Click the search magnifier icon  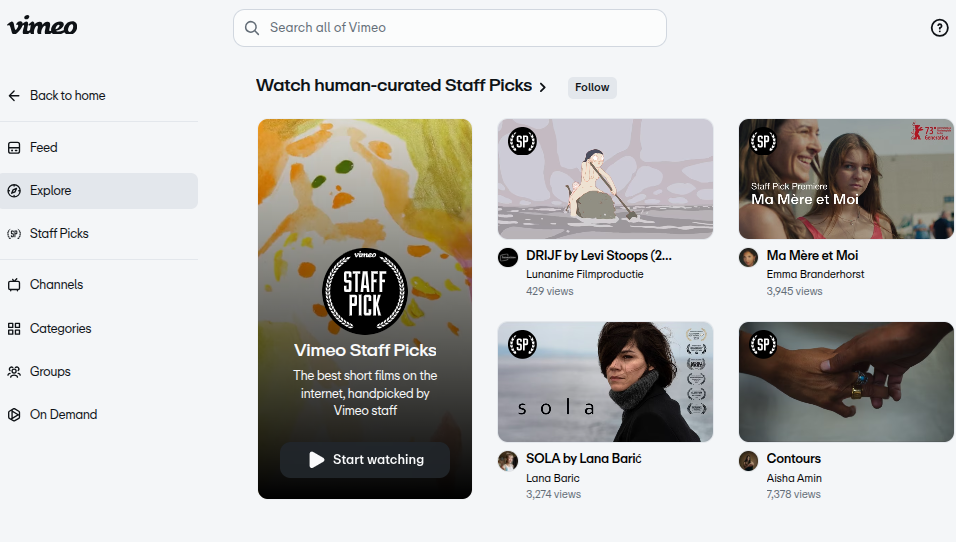252,28
